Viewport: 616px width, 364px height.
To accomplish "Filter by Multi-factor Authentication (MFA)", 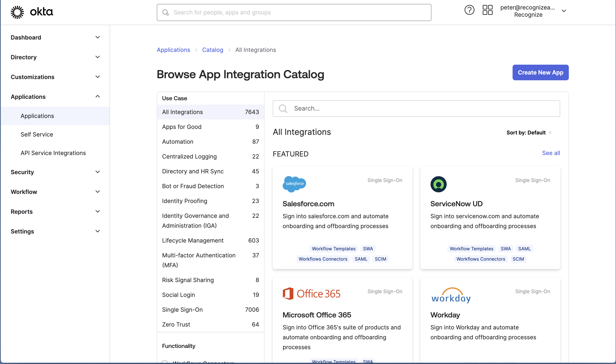I will [x=210, y=260].
